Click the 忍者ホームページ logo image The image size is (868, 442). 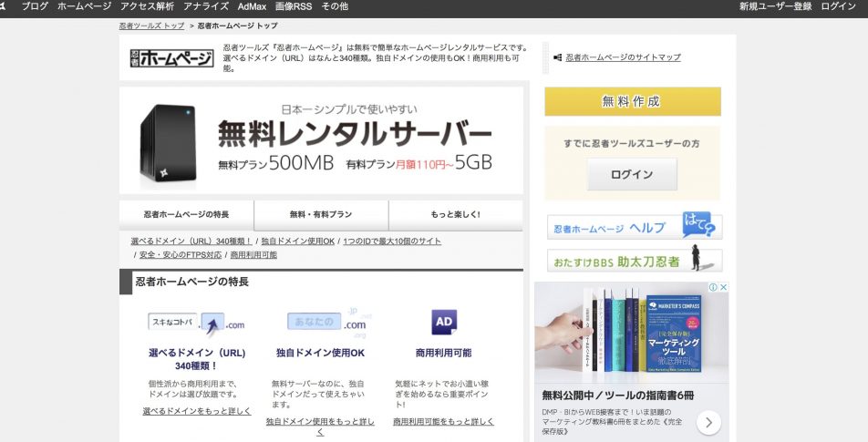pyautogui.click(x=172, y=57)
